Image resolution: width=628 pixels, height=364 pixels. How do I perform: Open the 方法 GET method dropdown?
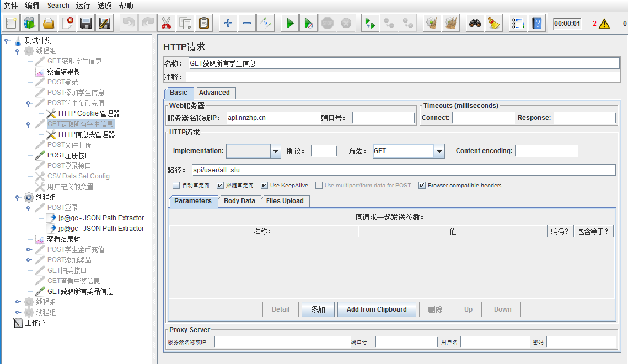pos(439,151)
